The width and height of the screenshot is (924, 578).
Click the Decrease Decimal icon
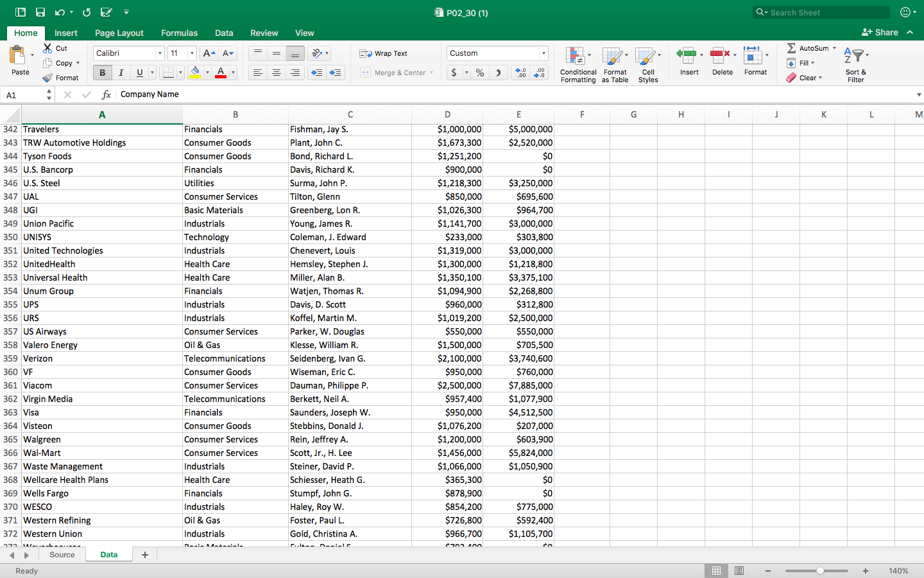point(540,73)
